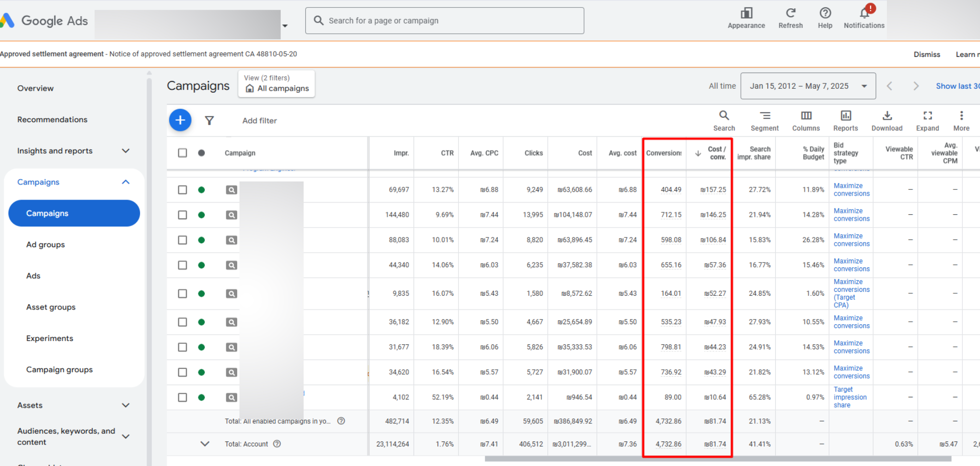
Task: Select the checkbox for the 4,102 impressions row
Action: (182, 397)
